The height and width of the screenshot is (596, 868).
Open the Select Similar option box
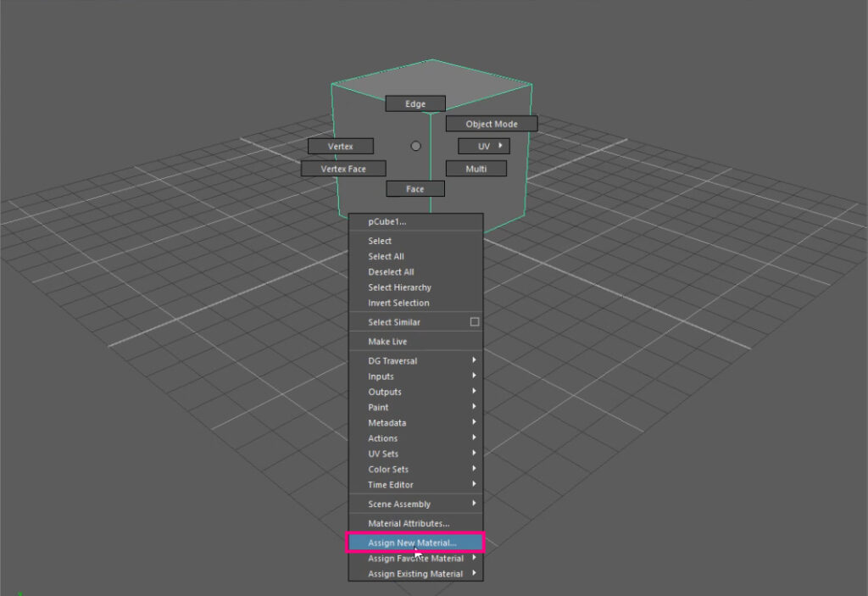pyautogui.click(x=475, y=322)
